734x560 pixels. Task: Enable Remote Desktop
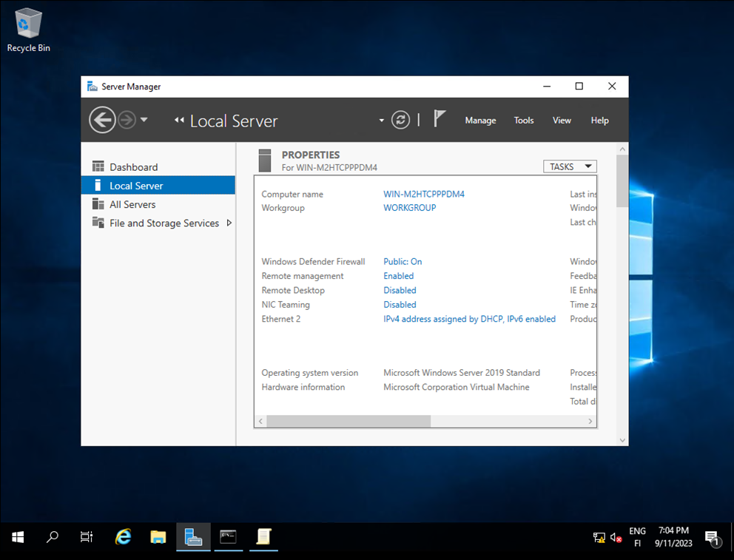click(x=400, y=290)
